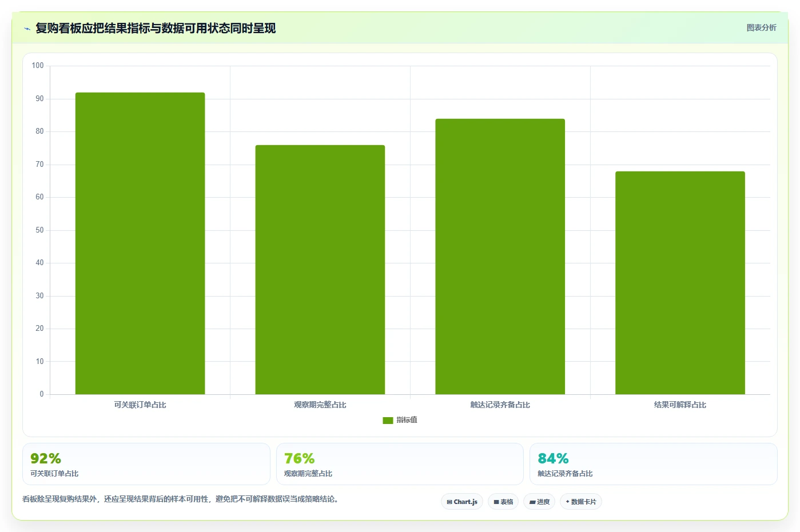Click the 结果可解释占比 bar in the chart

pyautogui.click(x=680, y=283)
